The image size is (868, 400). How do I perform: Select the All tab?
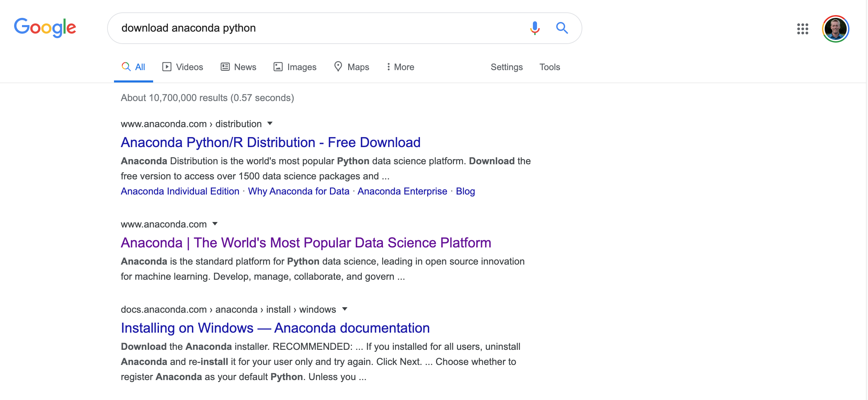pos(134,67)
